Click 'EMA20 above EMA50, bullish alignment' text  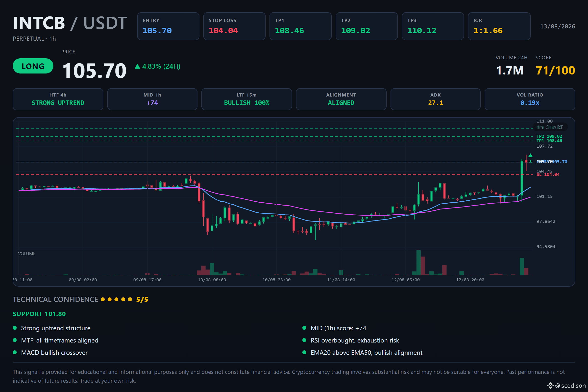pos(367,353)
